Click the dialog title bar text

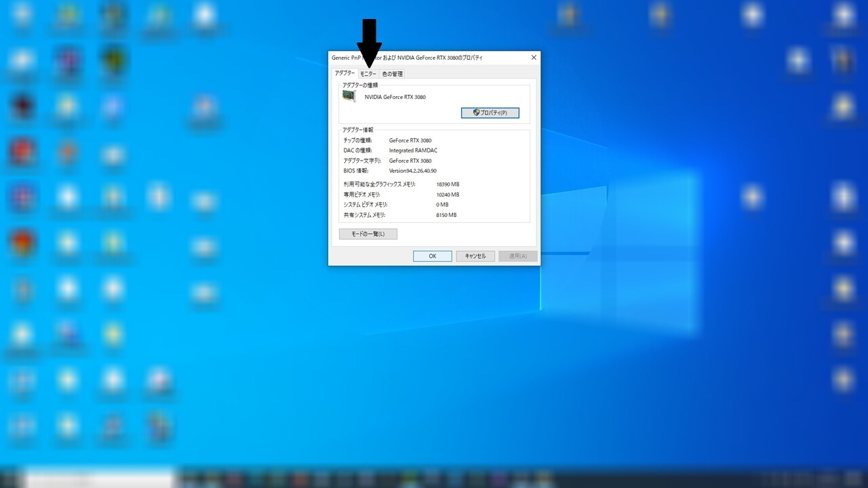pos(407,58)
